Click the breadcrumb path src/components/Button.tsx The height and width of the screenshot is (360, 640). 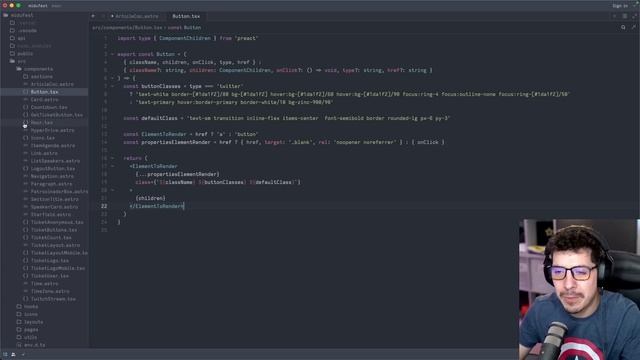pos(127,28)
